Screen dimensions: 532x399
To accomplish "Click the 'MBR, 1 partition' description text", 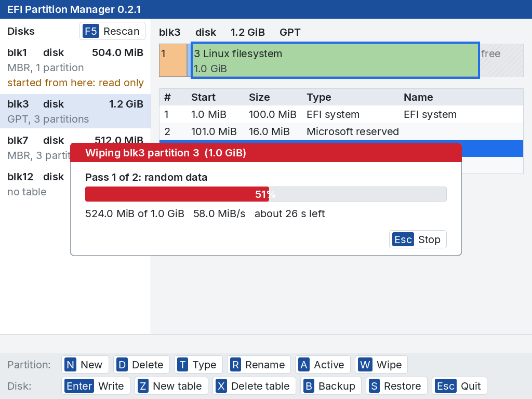I will tap(46, 68).
